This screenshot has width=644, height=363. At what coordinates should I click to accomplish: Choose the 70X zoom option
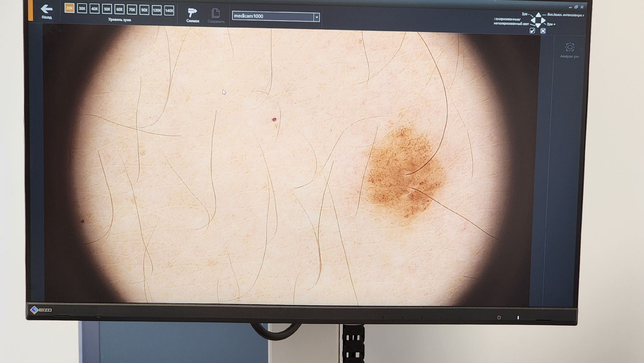(132, 10)
